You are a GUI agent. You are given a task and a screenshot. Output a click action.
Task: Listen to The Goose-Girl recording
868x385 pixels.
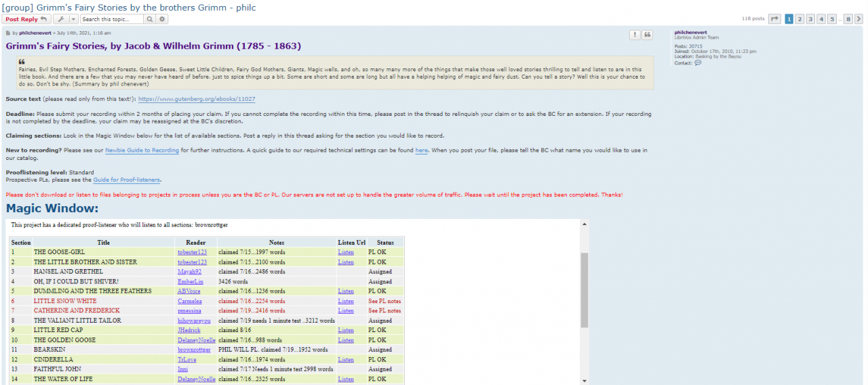(346, 252)
